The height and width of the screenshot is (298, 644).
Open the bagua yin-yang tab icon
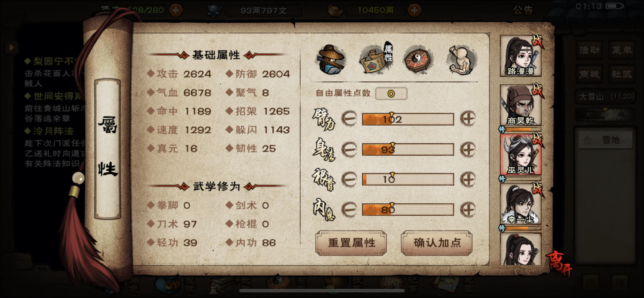(x=418, y=60)
